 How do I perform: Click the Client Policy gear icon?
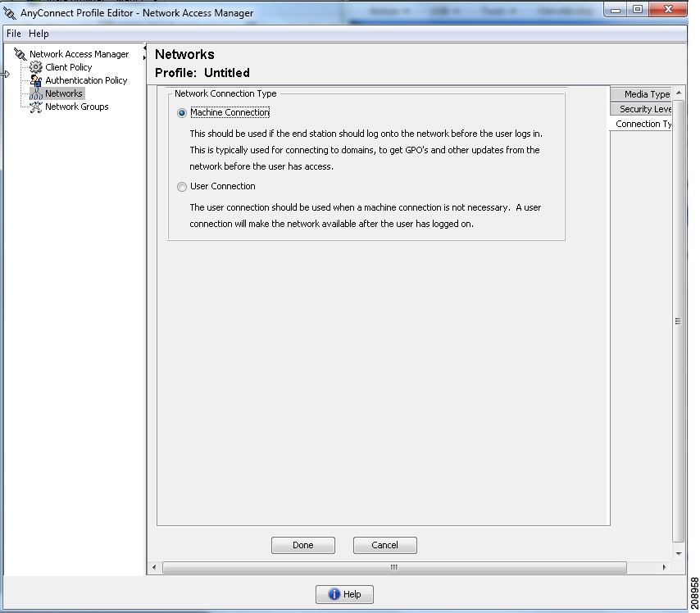[36, 67]
